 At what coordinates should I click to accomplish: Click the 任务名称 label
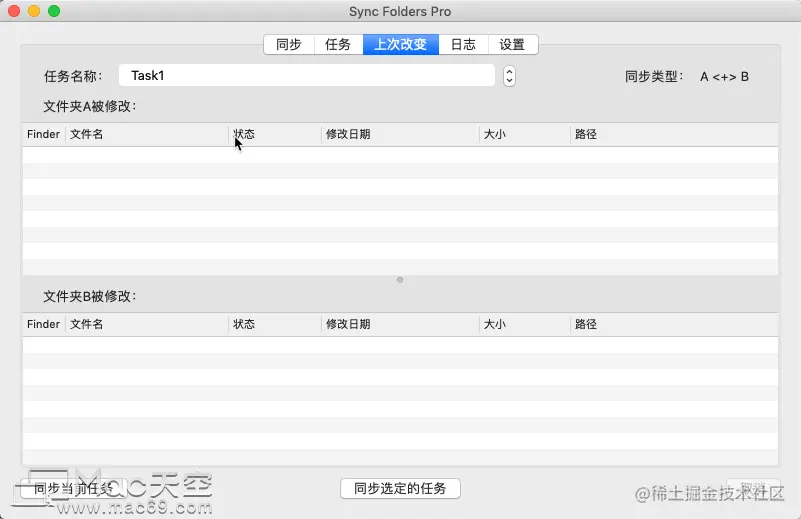point(73,76)
